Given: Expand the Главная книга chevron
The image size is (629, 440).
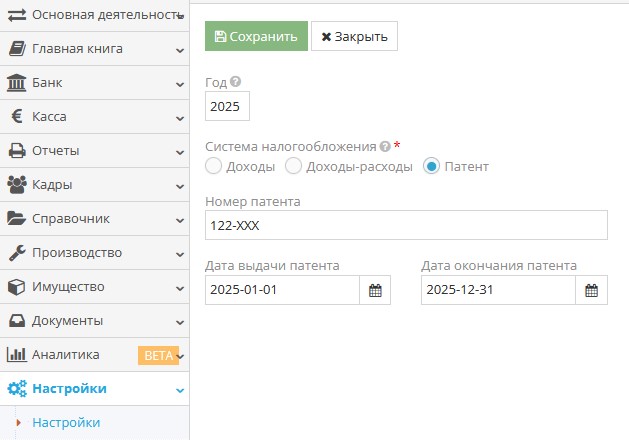Looking at the screenshot, I should point(180,51).
